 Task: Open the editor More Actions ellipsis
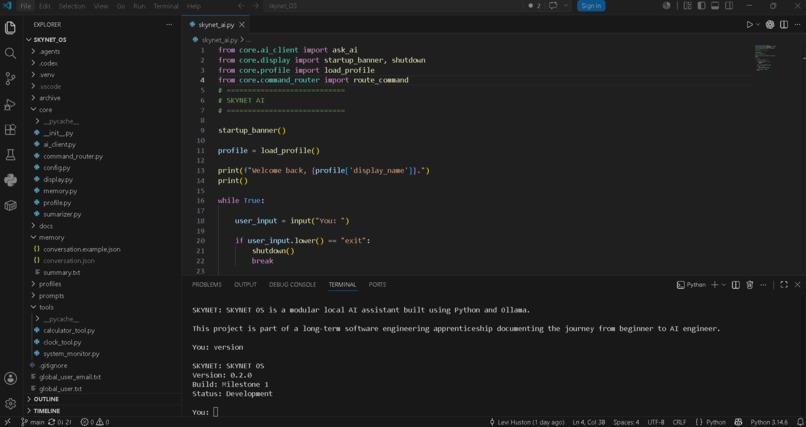point(797,25)
